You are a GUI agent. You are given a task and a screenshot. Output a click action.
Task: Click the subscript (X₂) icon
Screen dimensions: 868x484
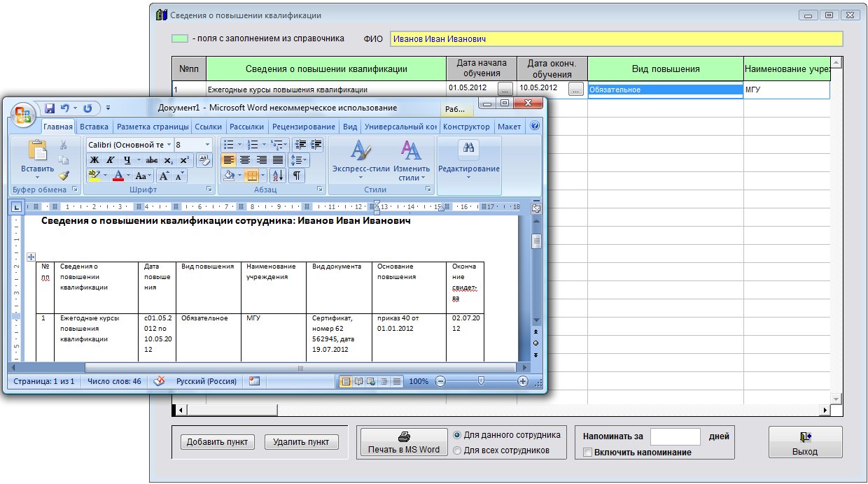pos(168,160)
